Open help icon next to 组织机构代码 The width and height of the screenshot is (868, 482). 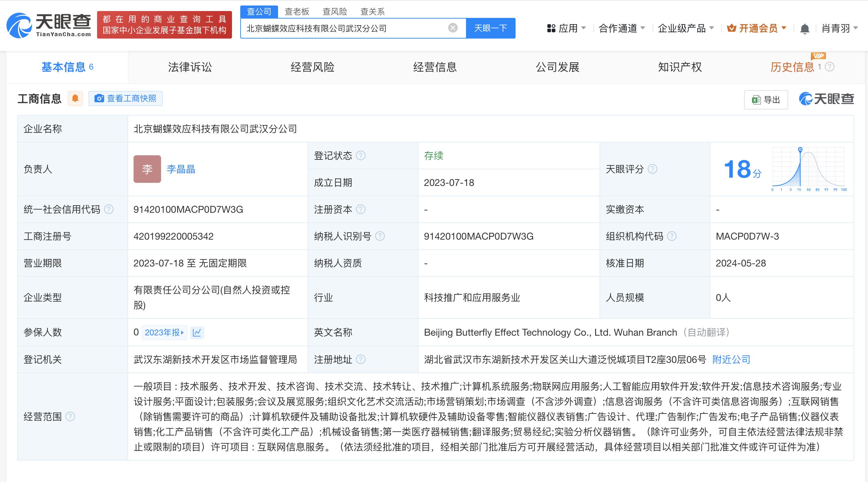671,236
